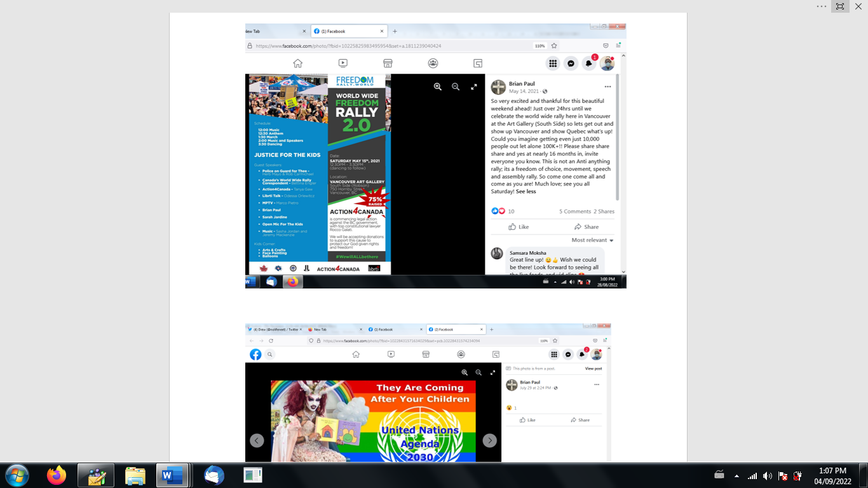Open Thunderbird from the taskbar
868x488 pixels.
click(x=214, y=475)
